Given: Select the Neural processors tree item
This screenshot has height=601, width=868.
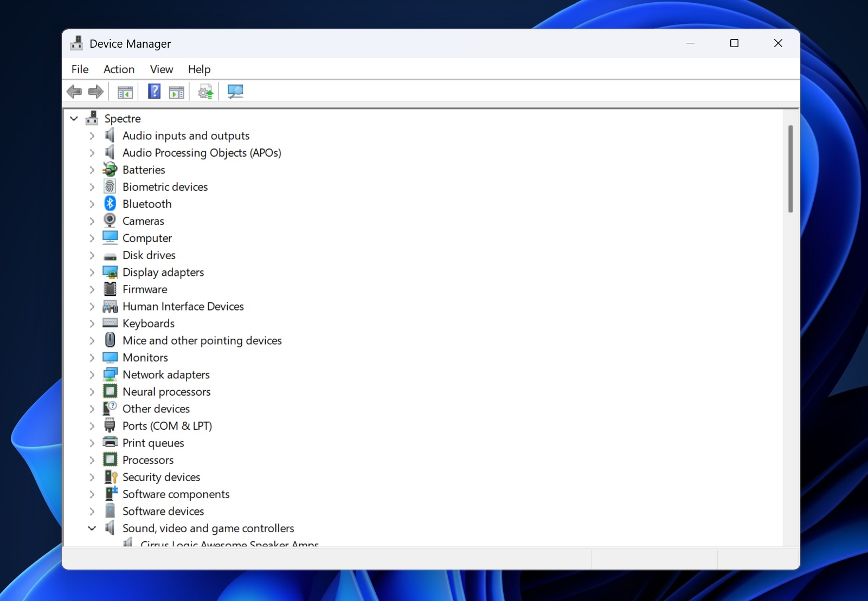Looking at the screenshot, I should pyautogui.click(x=166, y=392).
